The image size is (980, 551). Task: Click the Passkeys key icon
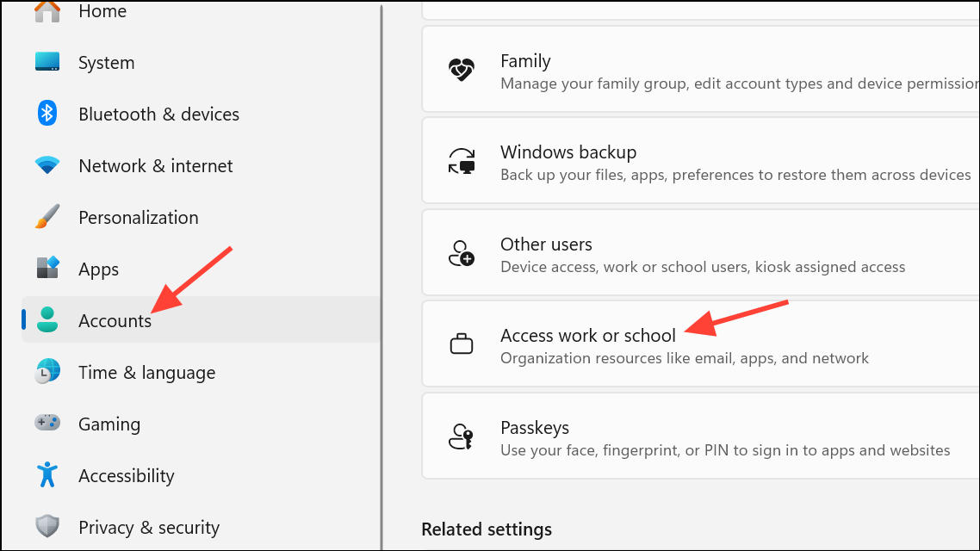coord(462,436)
